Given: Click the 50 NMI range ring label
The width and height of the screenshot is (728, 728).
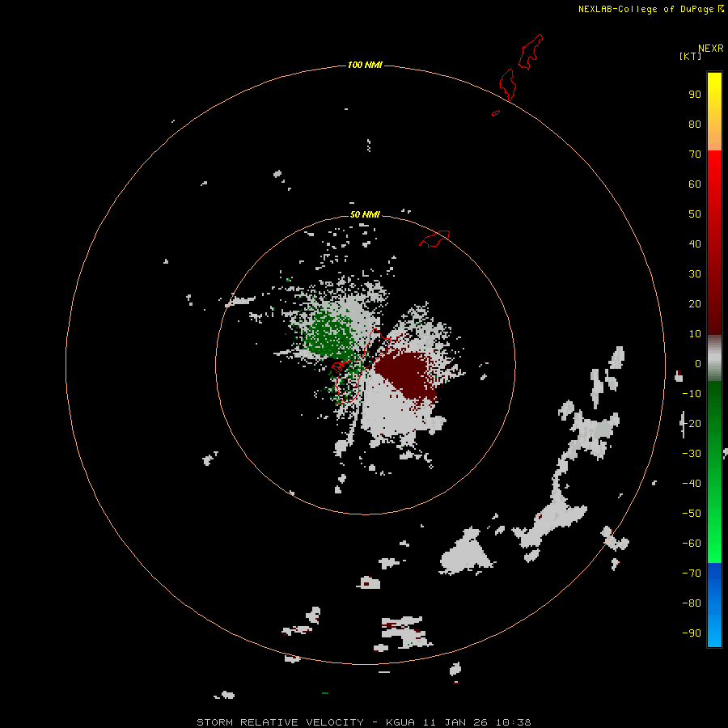Looking at the screenshot, I should click(365, 214).
